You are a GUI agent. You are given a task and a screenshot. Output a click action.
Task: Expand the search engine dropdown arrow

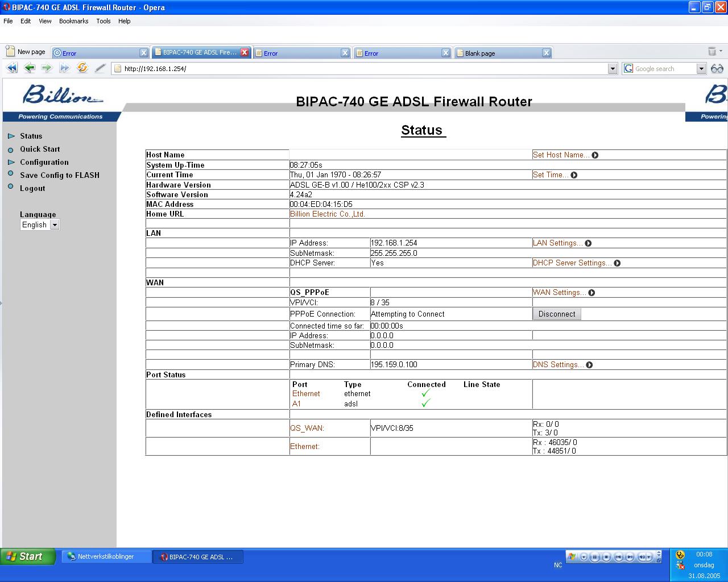click(701, 69)
